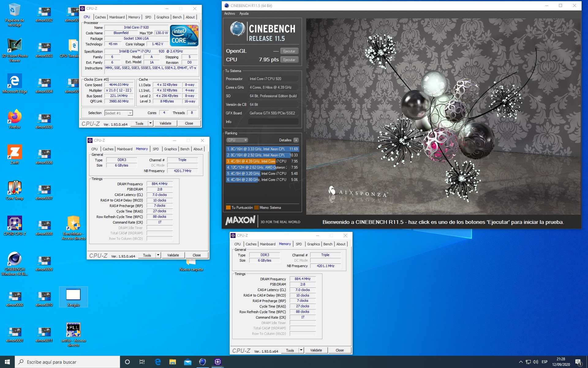Click Validate in the middle CPU-Z Memory window
The width and height of the screenshot is (588, 368).
point(173,255)
